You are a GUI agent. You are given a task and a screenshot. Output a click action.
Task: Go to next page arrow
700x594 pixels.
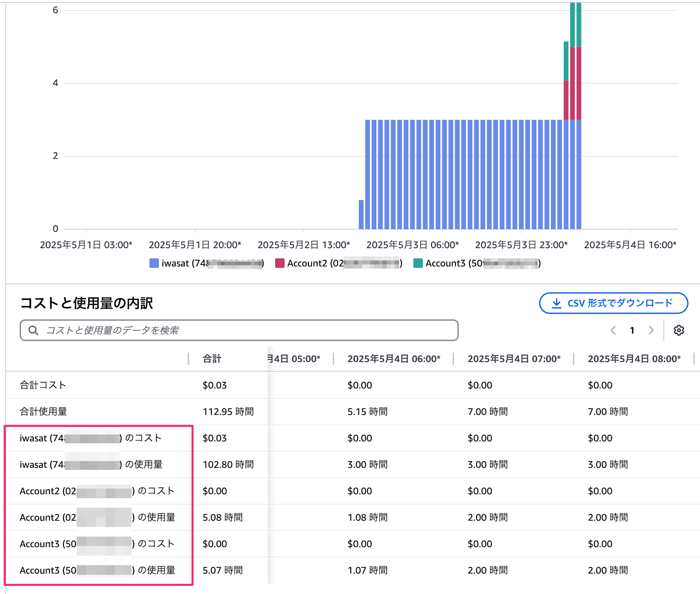(x=651, y=330)
